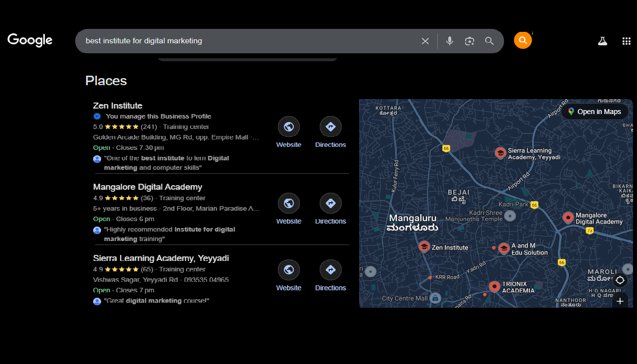Show my location on the map
637x364 pixels.
point(620,280)
